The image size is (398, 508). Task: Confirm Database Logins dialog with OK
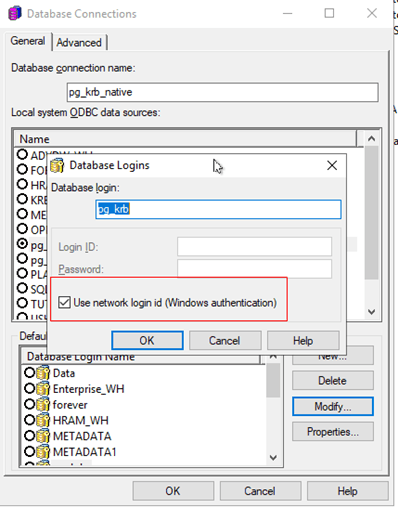(147, 340)
